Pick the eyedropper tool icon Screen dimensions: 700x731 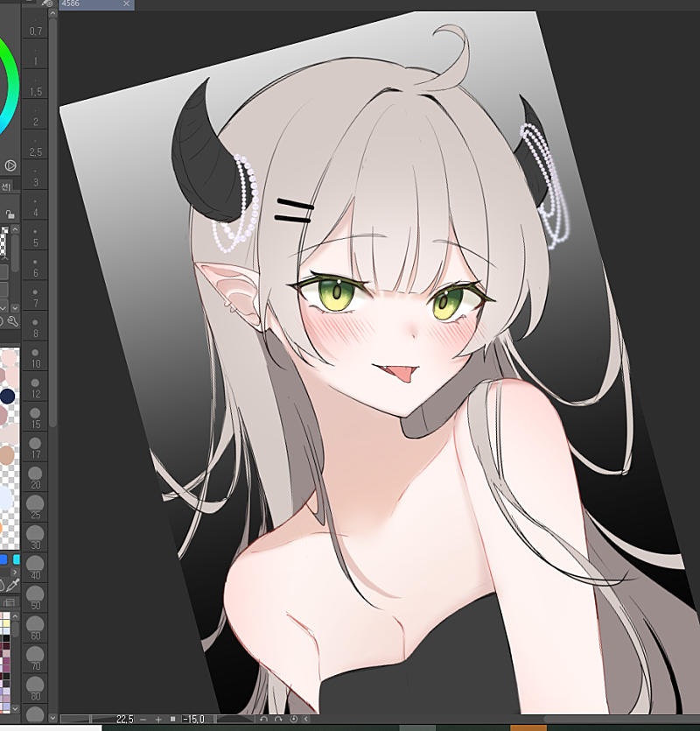[13, 585]
